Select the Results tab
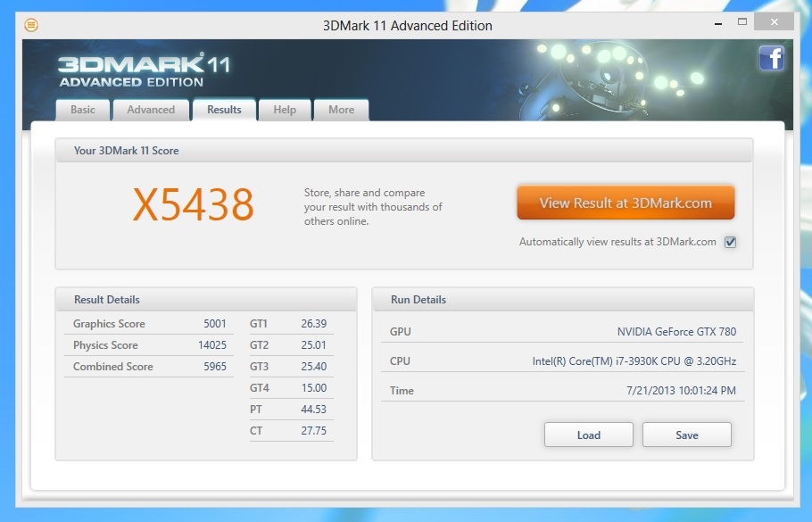 click(x=224, y=110)
